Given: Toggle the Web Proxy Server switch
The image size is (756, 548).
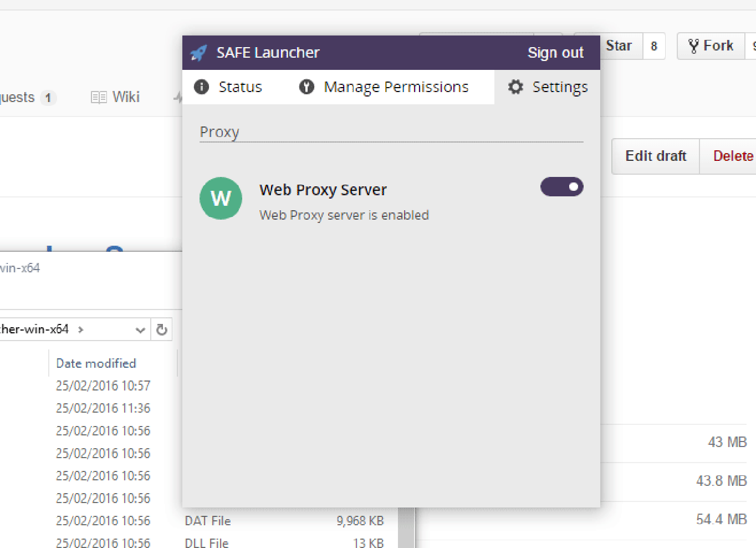Looking at the screenshot, I should [x=562, y=187].
